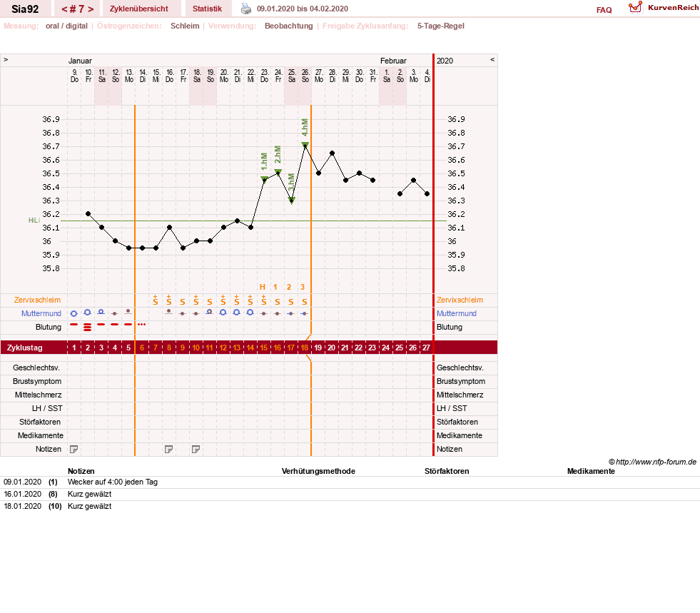Screen dimensions: 700x613
Task: Open note icon on cycle day 1
Action: [x=74, y=449]
